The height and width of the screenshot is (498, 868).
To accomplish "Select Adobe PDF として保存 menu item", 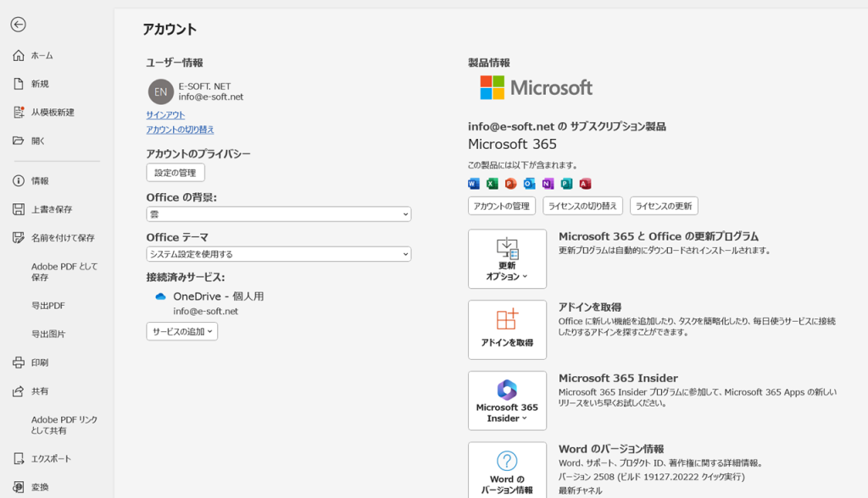I will click(x=64, y=272).
